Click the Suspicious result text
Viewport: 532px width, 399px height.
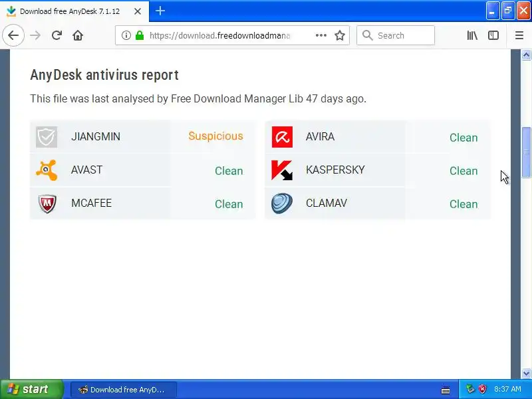(215, 136)
